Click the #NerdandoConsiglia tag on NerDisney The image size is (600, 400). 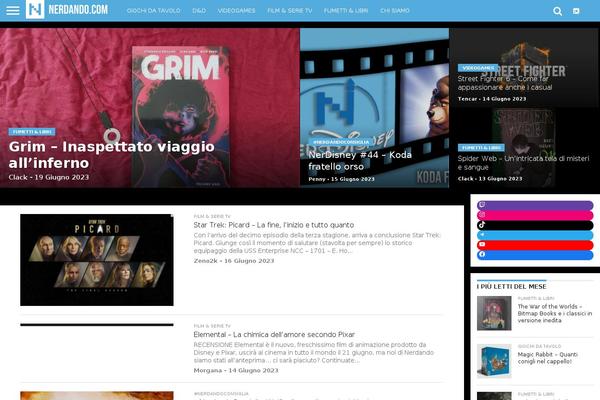[x=341, y=142]
